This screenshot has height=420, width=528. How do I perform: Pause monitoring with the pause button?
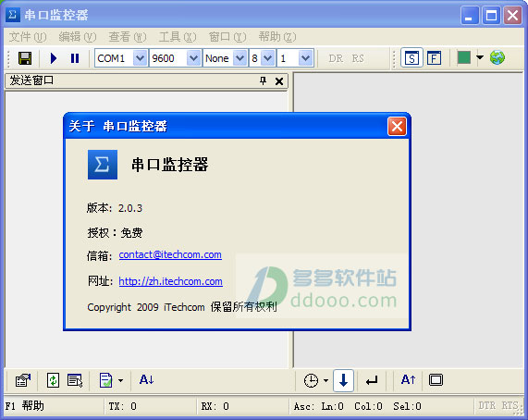(75, 58)
